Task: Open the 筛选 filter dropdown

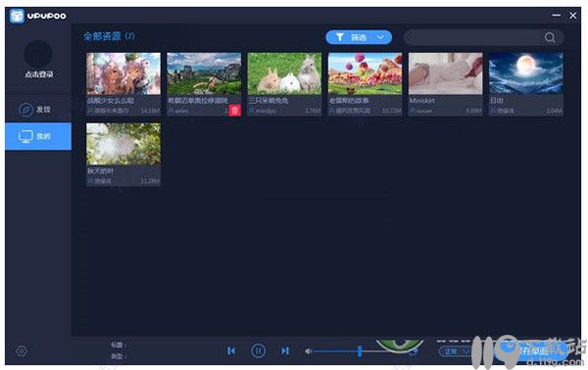Action: pos(359,37)
